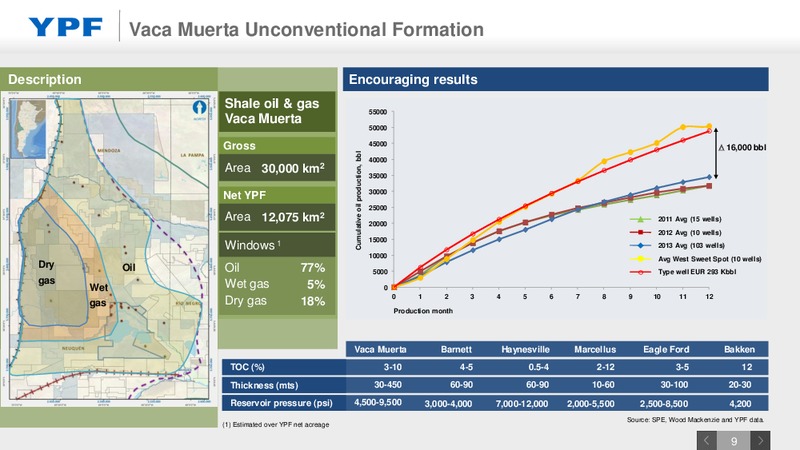This screenshot has width=800, height=450.
Task: Click the 'NEUQUEN' label on map
Action: click(x=73, y=348)
